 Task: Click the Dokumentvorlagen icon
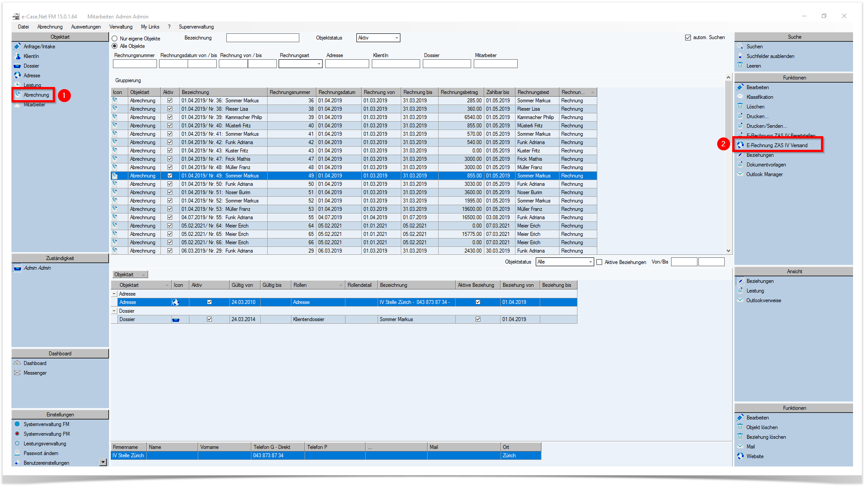[x=740, y=165]
